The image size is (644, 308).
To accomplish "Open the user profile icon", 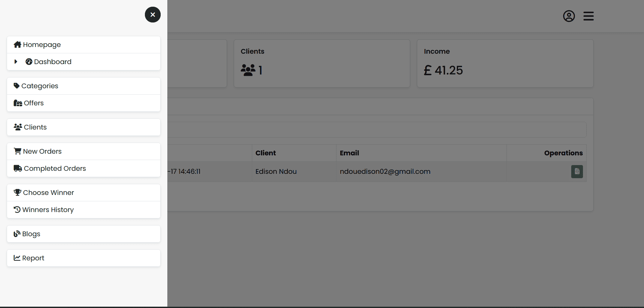I will [x=569, y=16].
